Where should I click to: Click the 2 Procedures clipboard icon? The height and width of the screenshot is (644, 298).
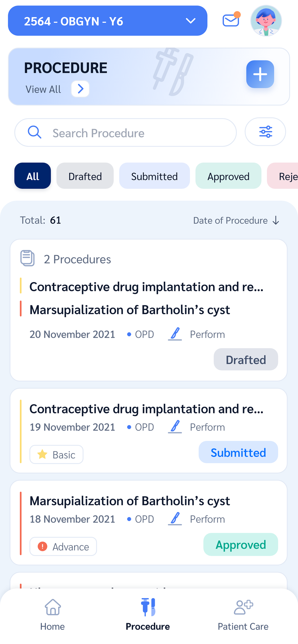coord(27,258)
